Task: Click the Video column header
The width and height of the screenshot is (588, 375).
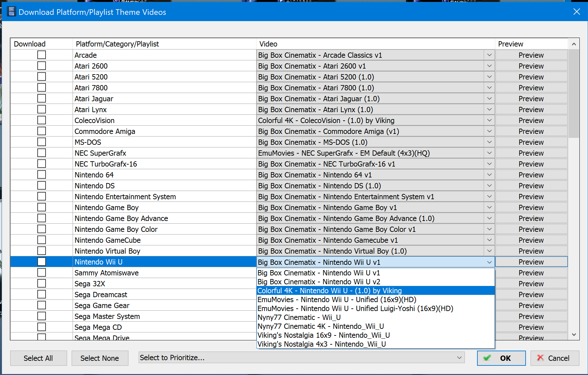Action: pyautogui.click(x=376, y=44)
